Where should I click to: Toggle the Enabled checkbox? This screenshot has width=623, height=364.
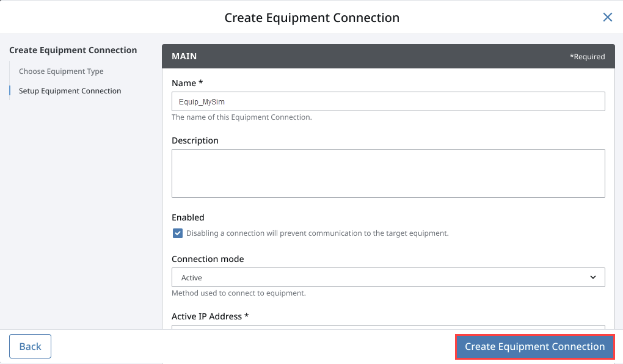[178, 233]
